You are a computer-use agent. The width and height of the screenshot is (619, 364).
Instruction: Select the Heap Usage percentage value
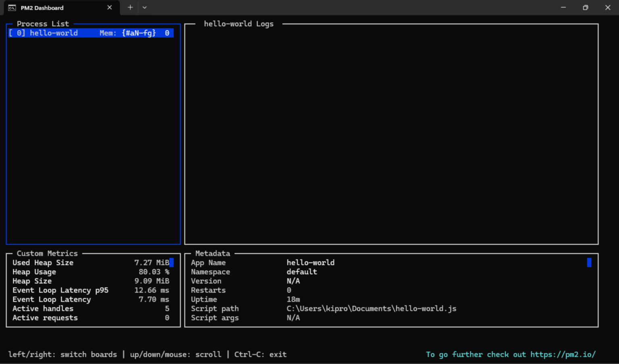click(x=154, y=272)
